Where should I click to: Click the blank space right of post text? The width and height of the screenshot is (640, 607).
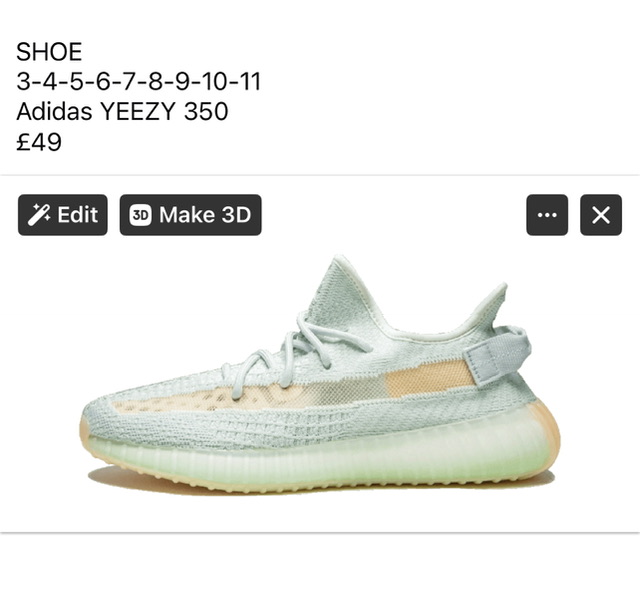click(449, 96)
